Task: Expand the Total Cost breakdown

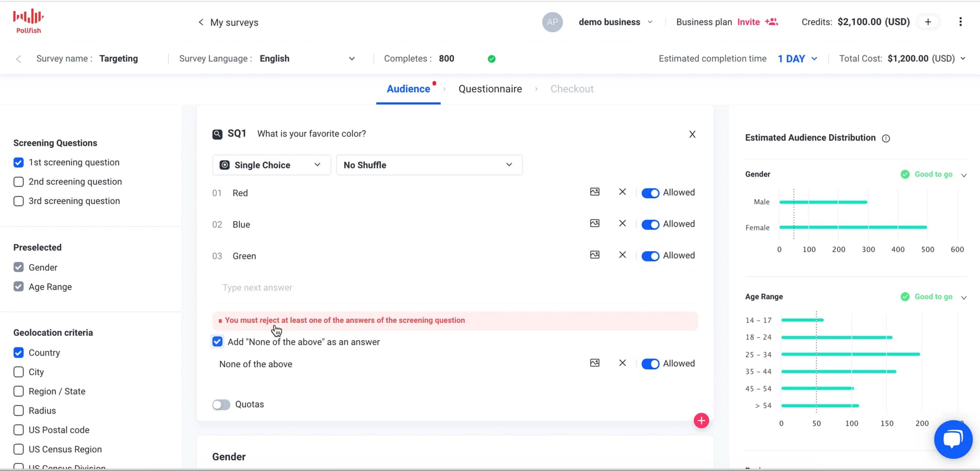Action: pyautogui.click(x=963, y=59)
